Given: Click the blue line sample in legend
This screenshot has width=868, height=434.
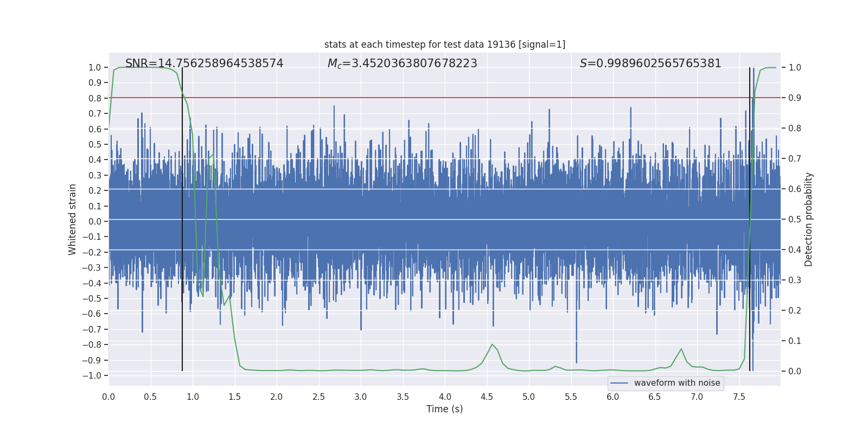Looking at the screenshot, I should [x=619, y=383].
